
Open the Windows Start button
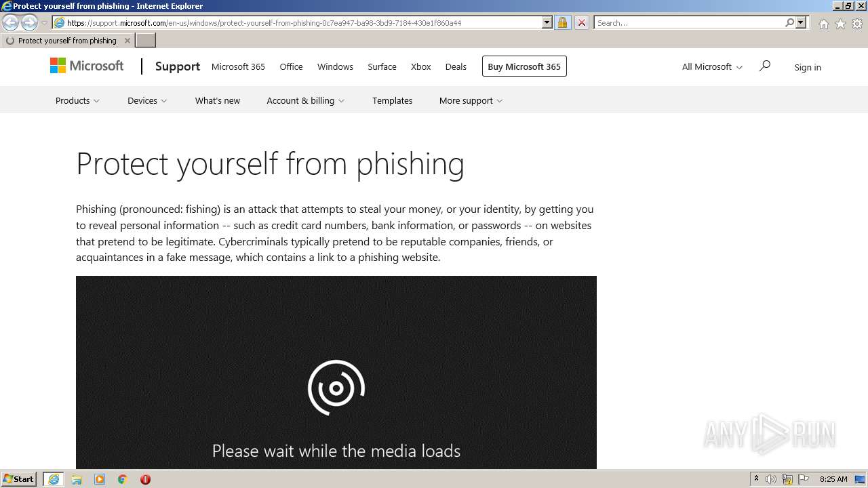[19, 479]
